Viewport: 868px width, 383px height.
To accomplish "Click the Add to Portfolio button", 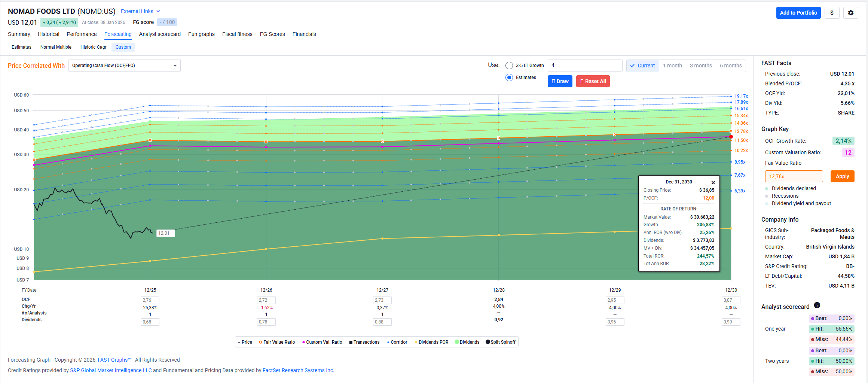I will (x=798, y=13).
